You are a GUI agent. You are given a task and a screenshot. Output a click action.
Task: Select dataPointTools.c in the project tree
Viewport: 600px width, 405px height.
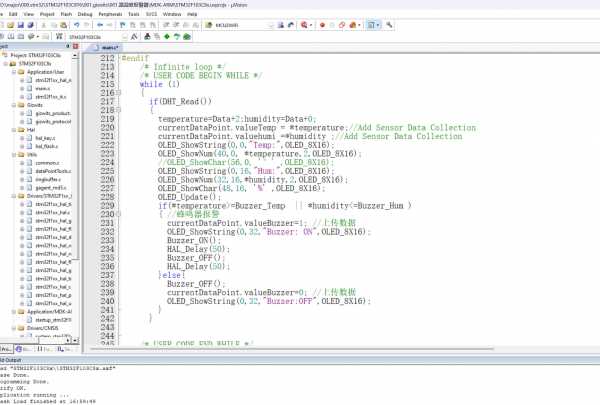click(x=53, y=171)
